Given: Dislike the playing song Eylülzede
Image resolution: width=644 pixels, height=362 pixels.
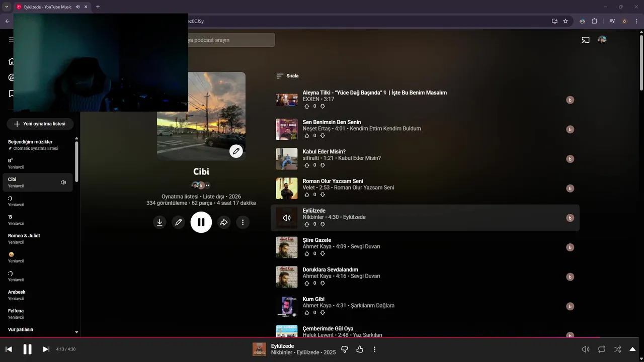Looking at the screenshot, I should (345, 349).
